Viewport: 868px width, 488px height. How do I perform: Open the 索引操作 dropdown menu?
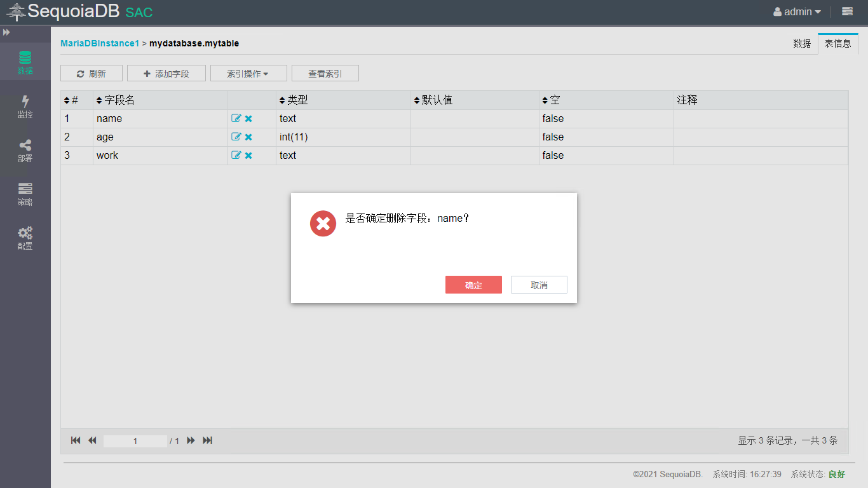[x=248, y=73]
